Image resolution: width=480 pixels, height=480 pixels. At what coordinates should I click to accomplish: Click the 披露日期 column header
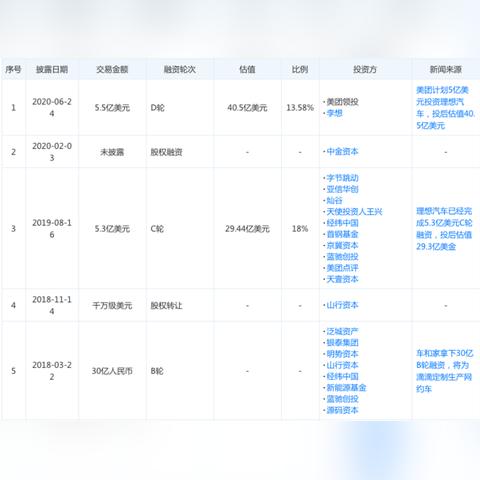click(52, 69)
